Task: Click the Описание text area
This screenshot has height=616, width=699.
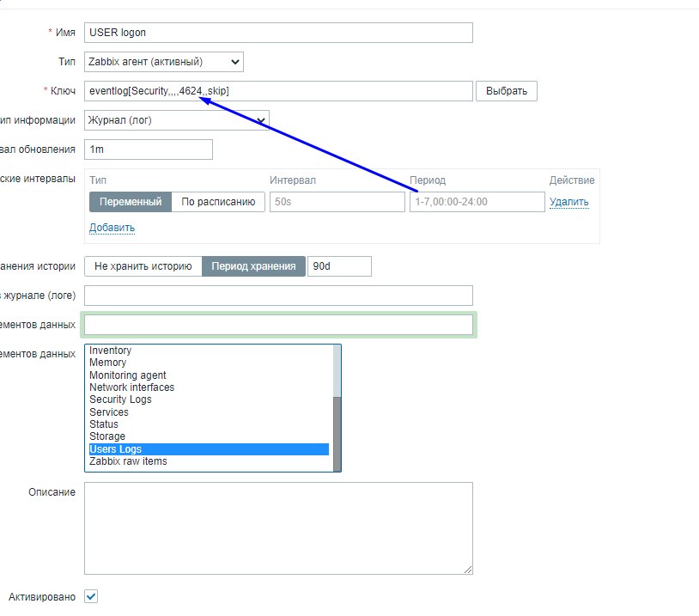Action: point(278,528)
